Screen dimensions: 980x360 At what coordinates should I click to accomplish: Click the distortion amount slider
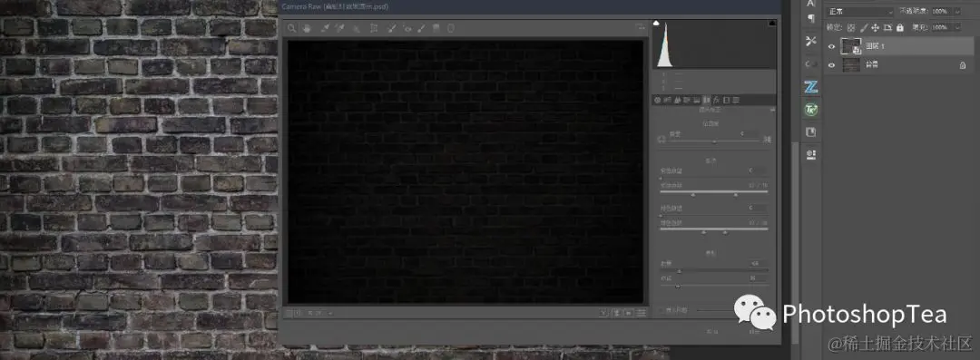coord(715,141)
